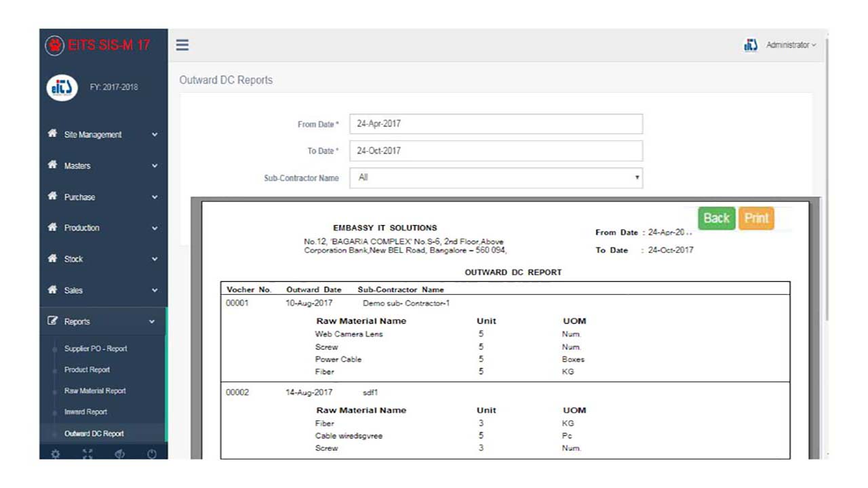Click voucher number 00002
Screen dimensions: 868x488
coord(237,392)
